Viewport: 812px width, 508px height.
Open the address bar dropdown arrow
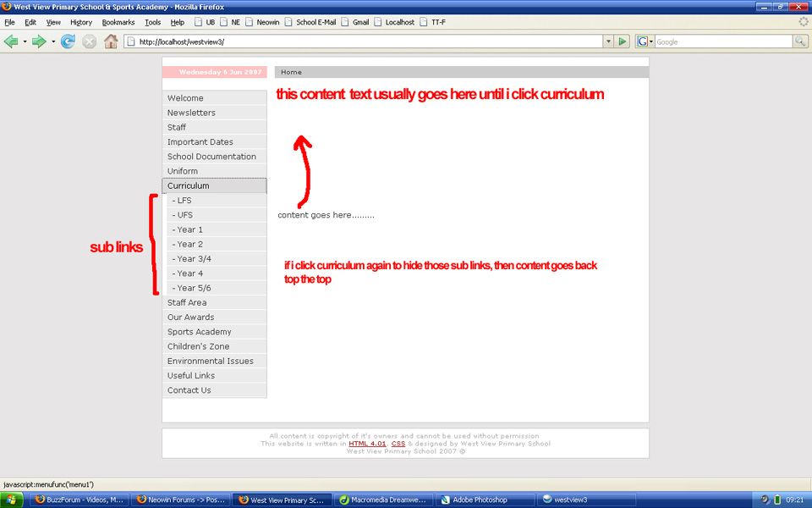(608, 41)
